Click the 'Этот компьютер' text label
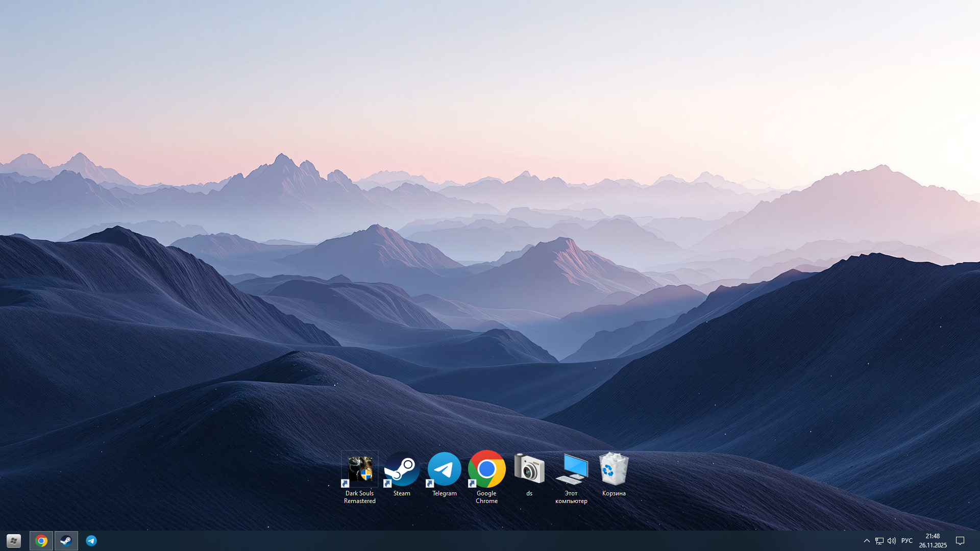 tap(571, 497)
